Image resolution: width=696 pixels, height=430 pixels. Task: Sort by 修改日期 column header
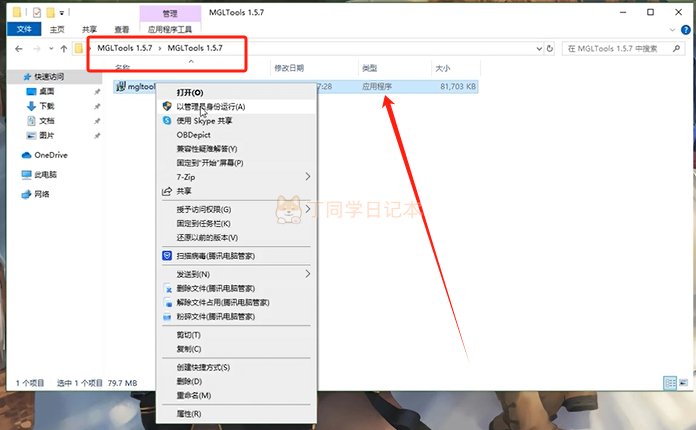point(289,68)
